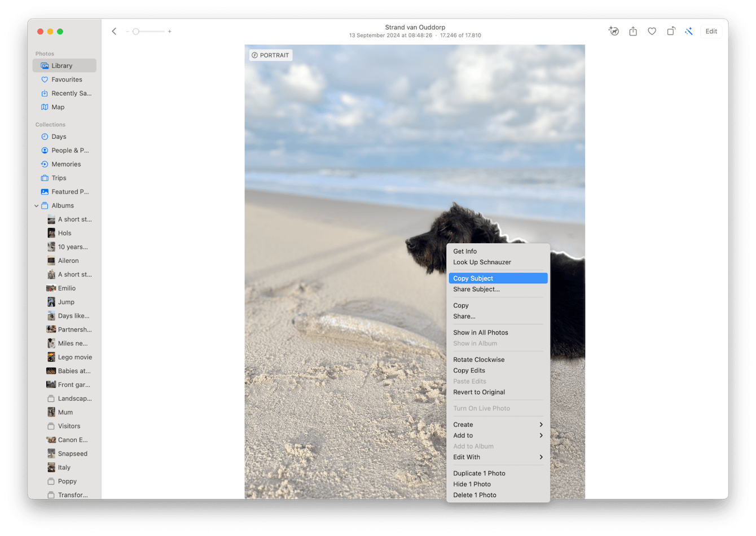
Task: Go back using the back arrow
Action: (114, 31)
